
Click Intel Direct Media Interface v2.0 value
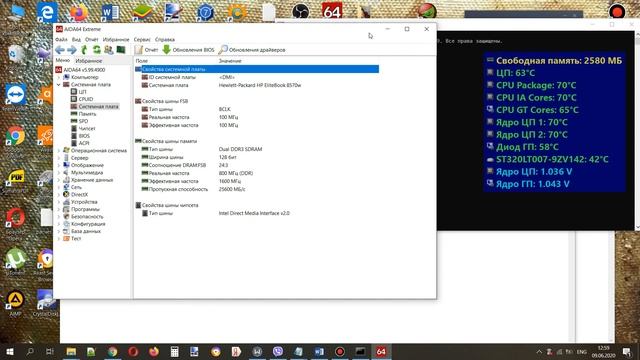pos(254,213)
